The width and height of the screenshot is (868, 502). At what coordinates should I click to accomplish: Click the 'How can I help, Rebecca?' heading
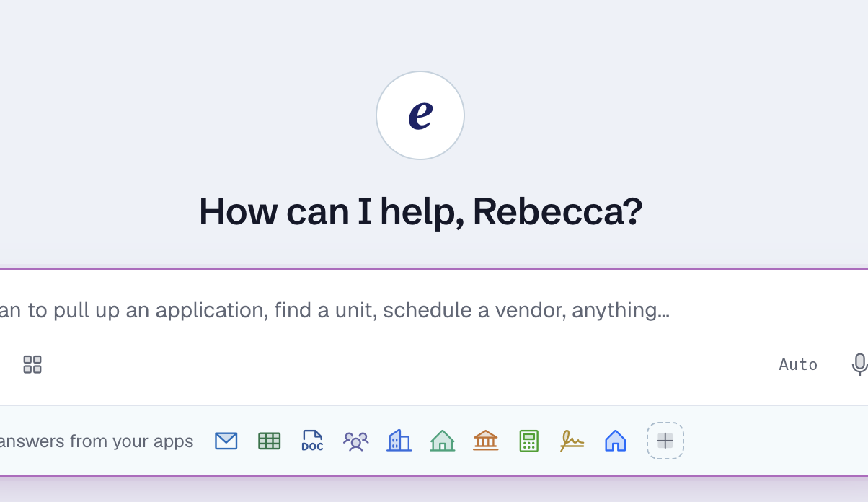pos(420,212)
